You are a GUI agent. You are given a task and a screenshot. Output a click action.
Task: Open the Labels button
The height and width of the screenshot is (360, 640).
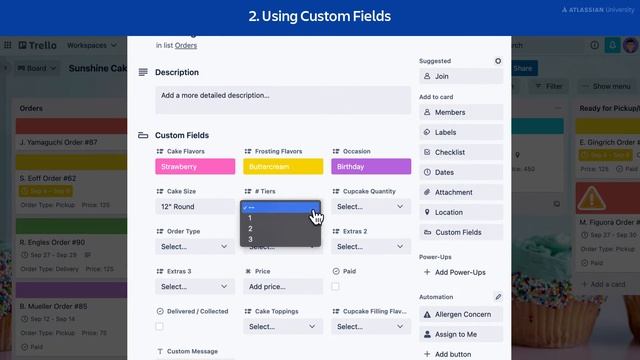[461, 132]
